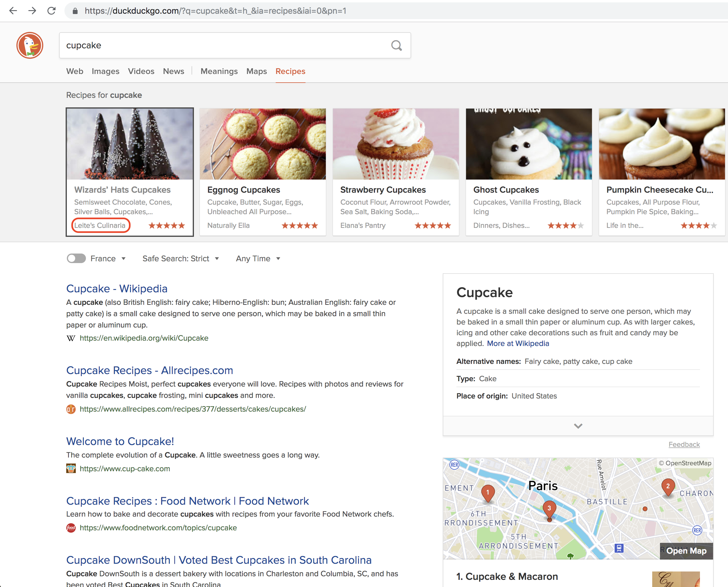Screen dimensions: 728x587
Task: Open Strawberry Cupcakes recipe image
Action: [x=396, y=144]
